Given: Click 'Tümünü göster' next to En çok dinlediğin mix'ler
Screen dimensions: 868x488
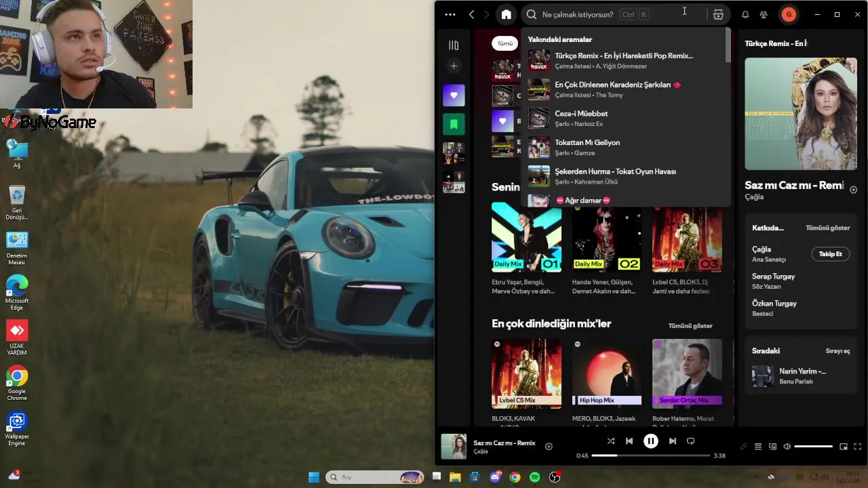Looking at the screenshot, I should (x=690, y=326).
